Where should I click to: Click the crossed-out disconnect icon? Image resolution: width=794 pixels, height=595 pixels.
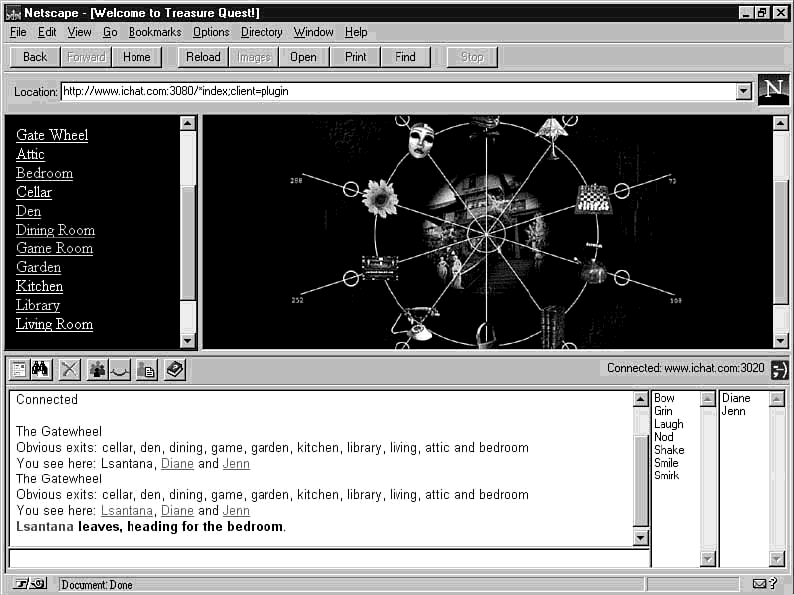[x=69, y=370]
